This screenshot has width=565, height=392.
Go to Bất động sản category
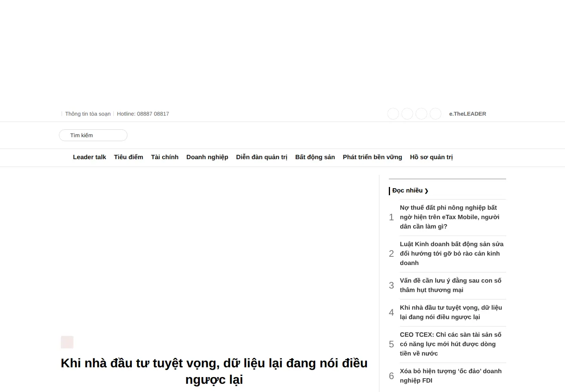coord(315,157)
